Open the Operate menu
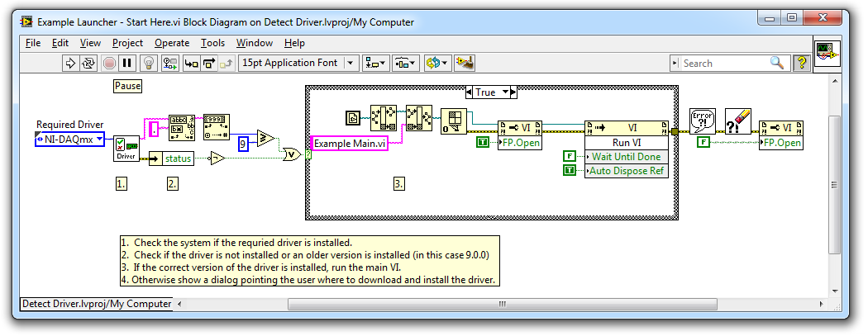868x336 pixels. coord(172,43)
